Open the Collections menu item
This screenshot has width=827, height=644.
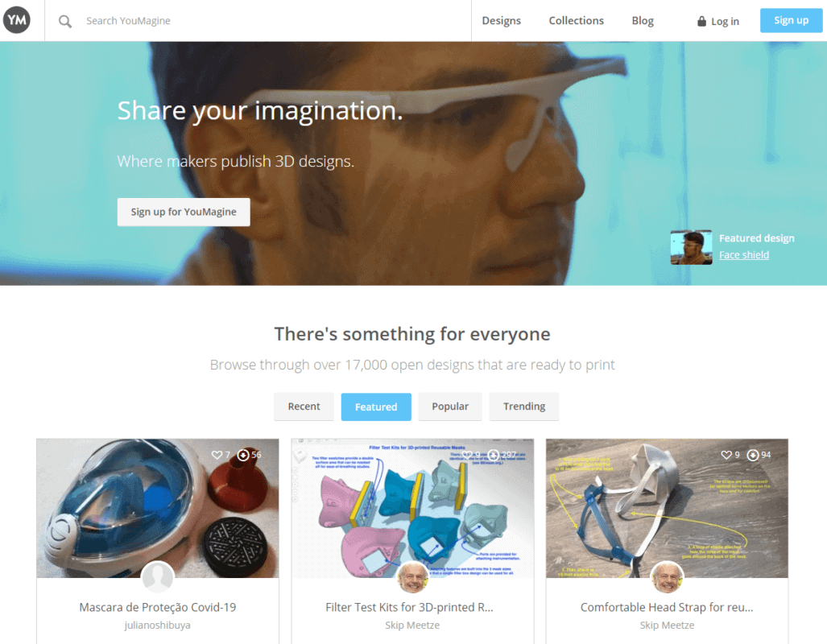(576, 21)
